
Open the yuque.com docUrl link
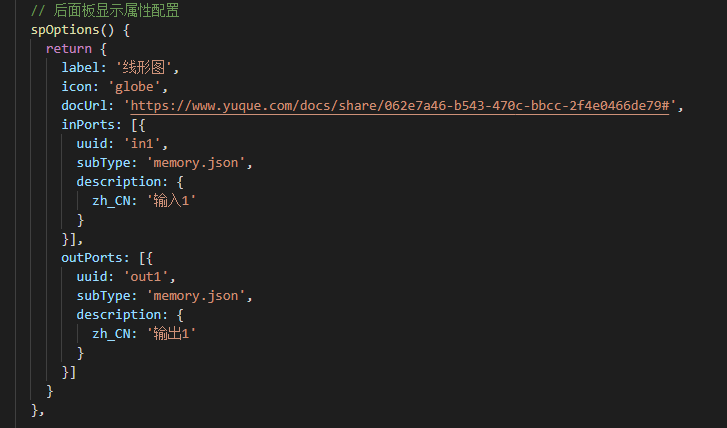pyautogui.click(x=400, y=106)
